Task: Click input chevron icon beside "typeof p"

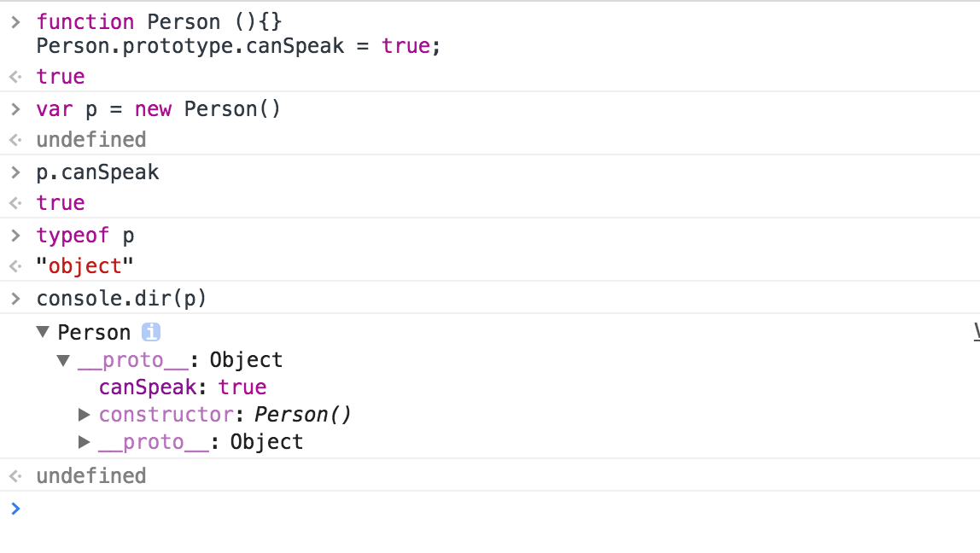Action: (15, 235)
